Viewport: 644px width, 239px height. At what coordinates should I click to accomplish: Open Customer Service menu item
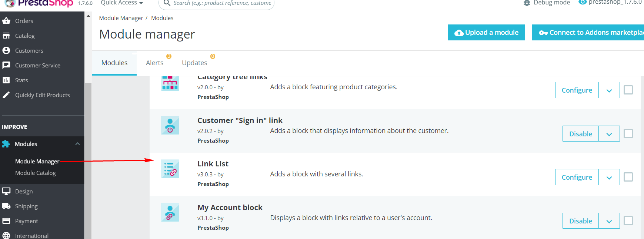(x=38, y=65)
